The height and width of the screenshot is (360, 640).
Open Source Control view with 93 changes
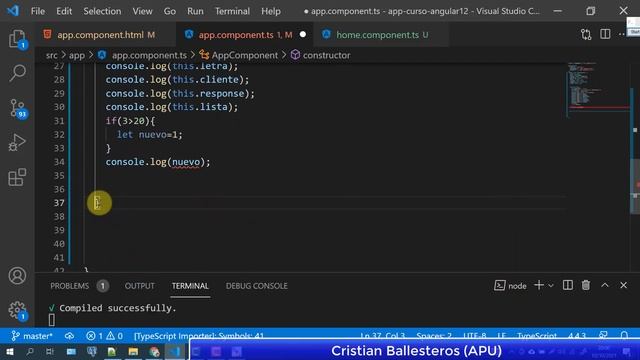point(17,109)
